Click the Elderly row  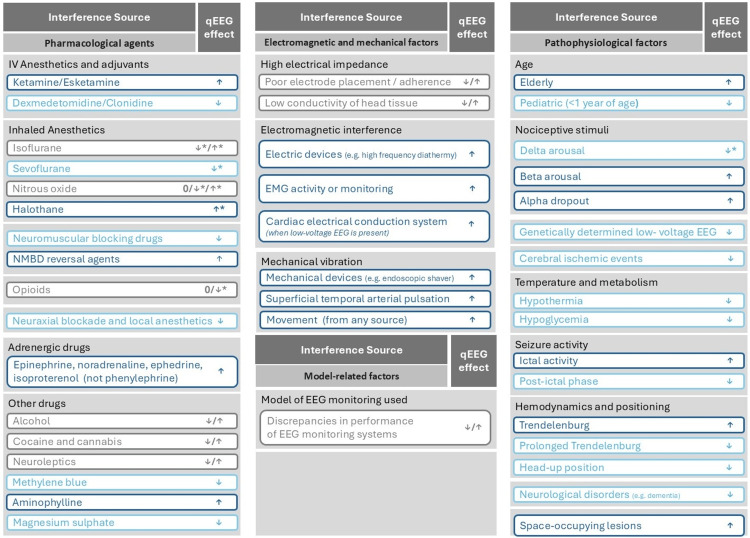coord(629,82)
